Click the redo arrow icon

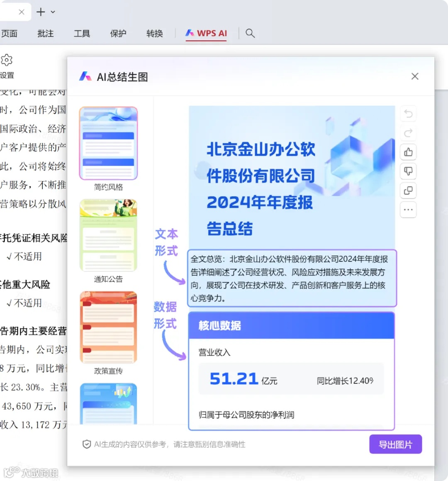click(x=408, y=133)
